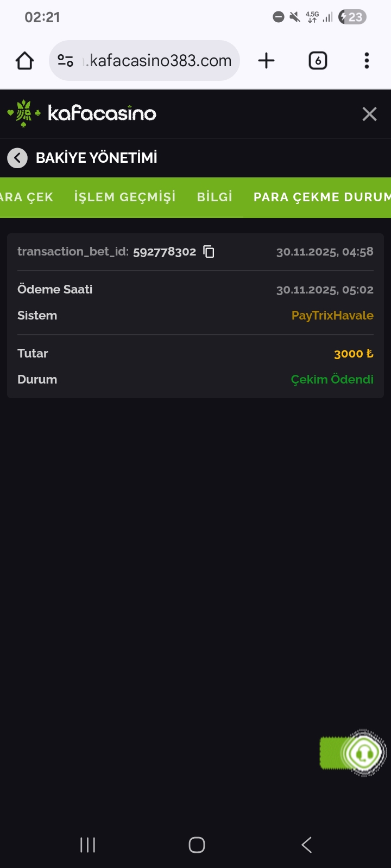Screen dimensions: 391x868
Task: Switch to the Para Çek tab
Action: pos(26,197)
